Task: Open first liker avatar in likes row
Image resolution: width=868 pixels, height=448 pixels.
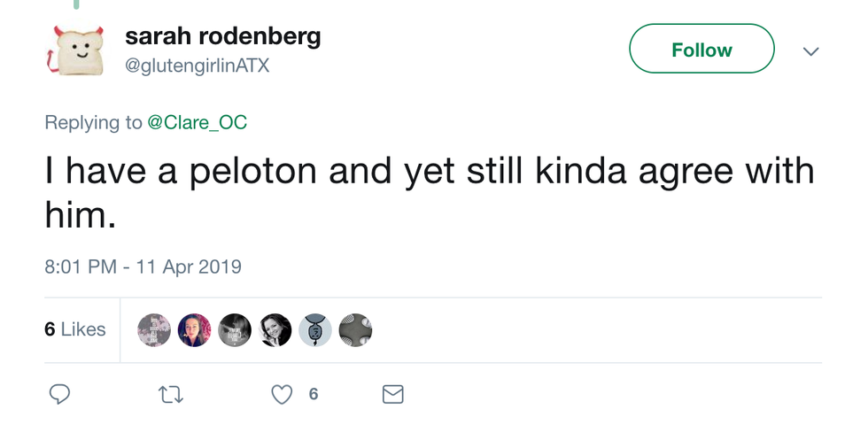Action: tap(154, 329)
